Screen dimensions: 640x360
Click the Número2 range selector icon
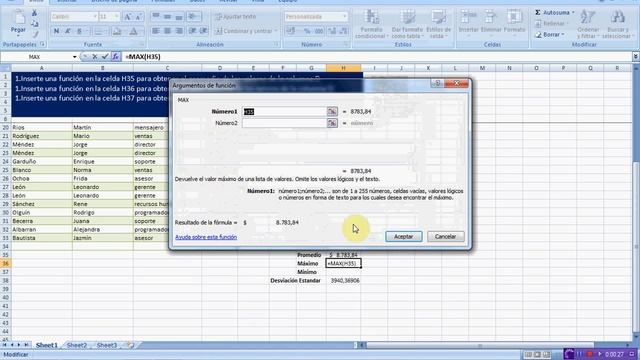(x=332, y=123)
